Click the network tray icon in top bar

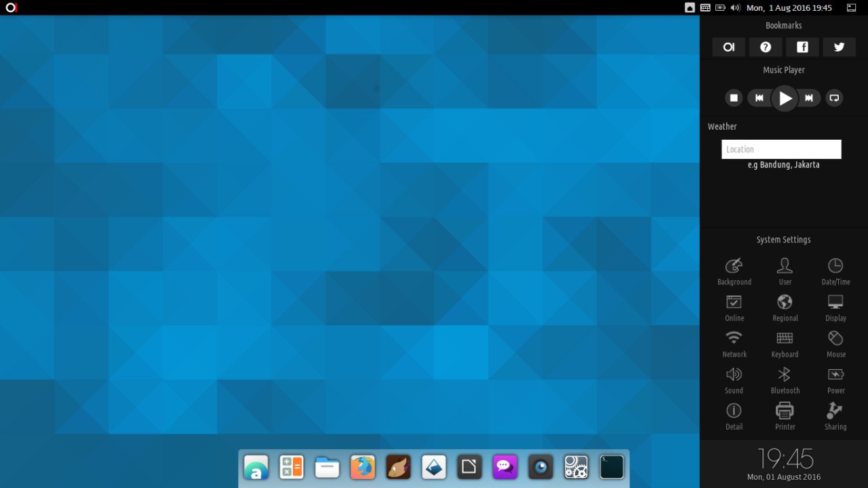click(x=690, y=8)
